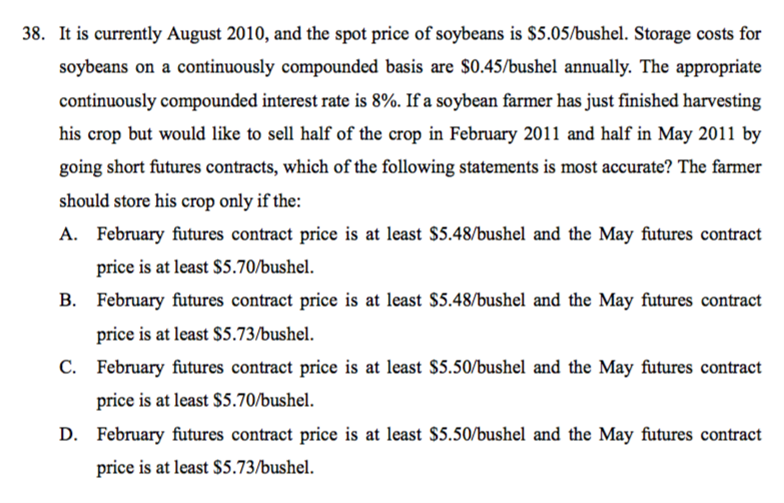Click 'should store his crop only if the:'

click(x=180, y=200)
